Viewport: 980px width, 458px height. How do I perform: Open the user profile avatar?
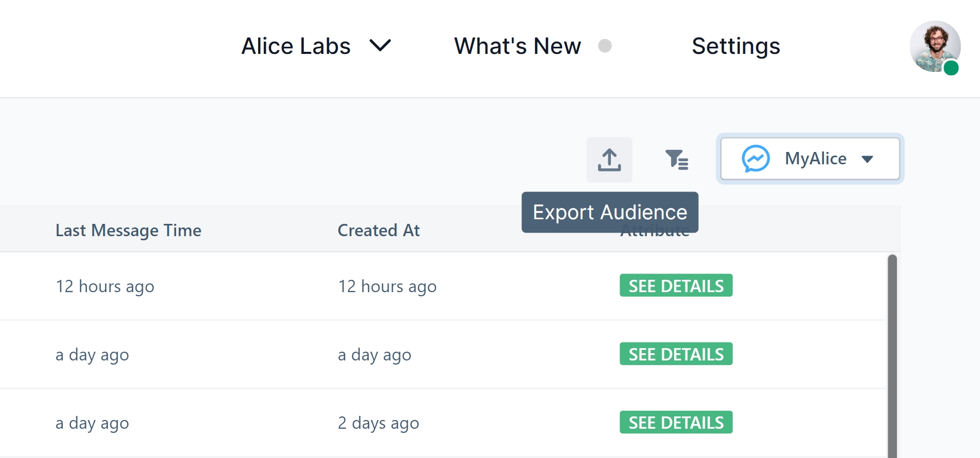[934, 46]
